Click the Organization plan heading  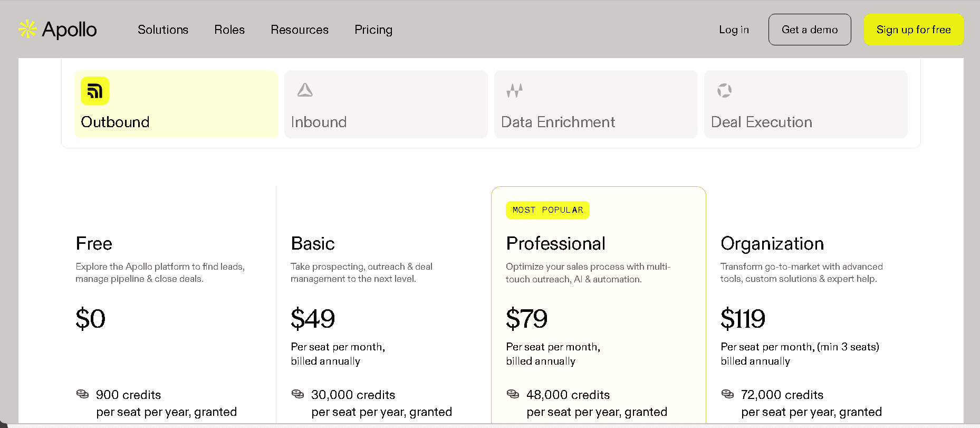[772, 244]
